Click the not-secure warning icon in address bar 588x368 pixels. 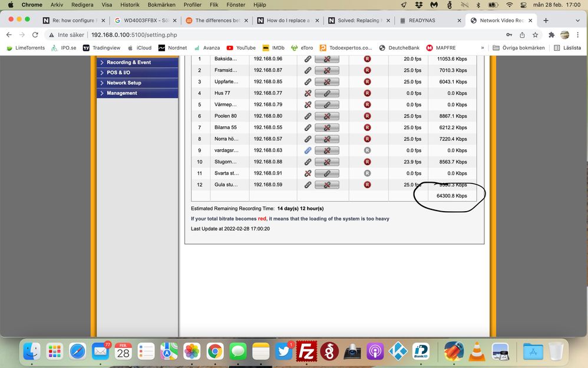pyautogui.click(x=51, y=35)
